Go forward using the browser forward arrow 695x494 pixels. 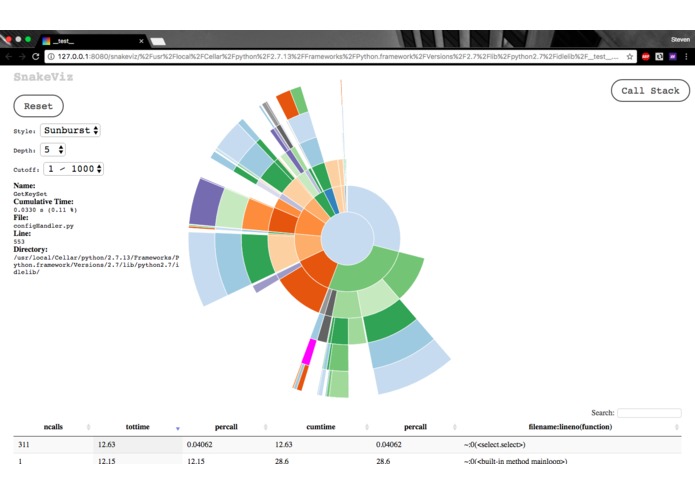(x=22, y=57)
